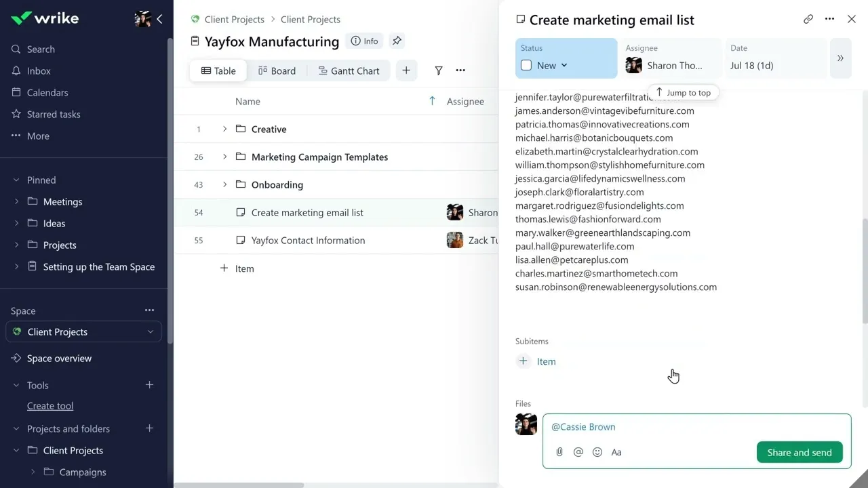This screenshot has height=488, width=868.
Task: Open the Inbox
Action: [39, 71]
